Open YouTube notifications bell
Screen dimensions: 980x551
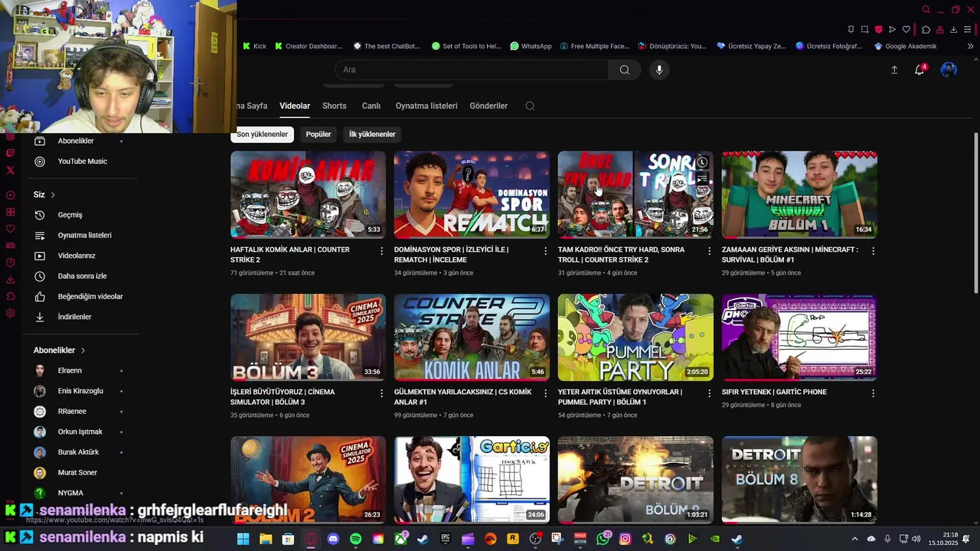[x=920, y=70]
